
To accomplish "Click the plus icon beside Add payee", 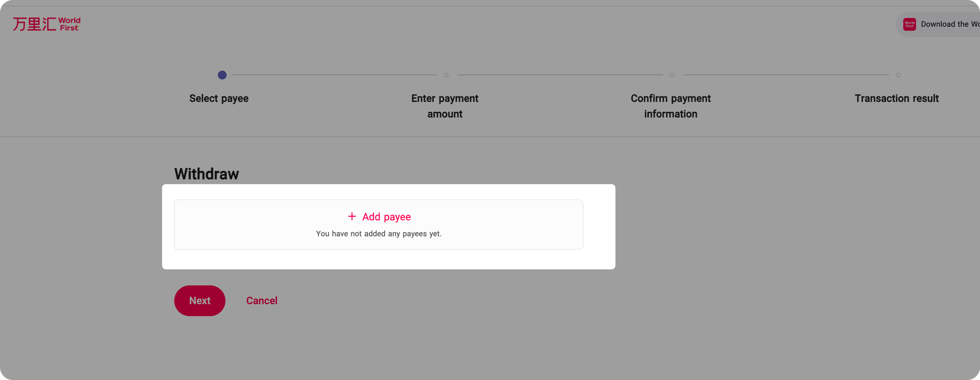I will coord(352,216).
